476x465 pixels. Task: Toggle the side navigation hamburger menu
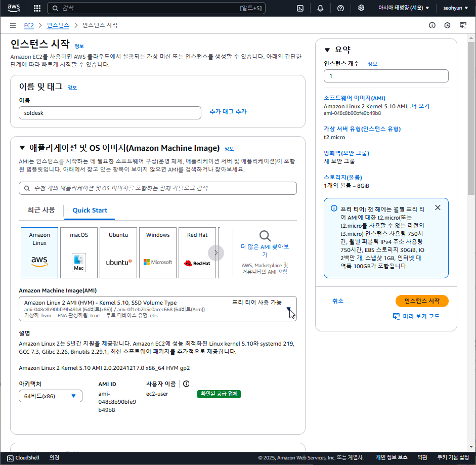(x=13, y=25)
